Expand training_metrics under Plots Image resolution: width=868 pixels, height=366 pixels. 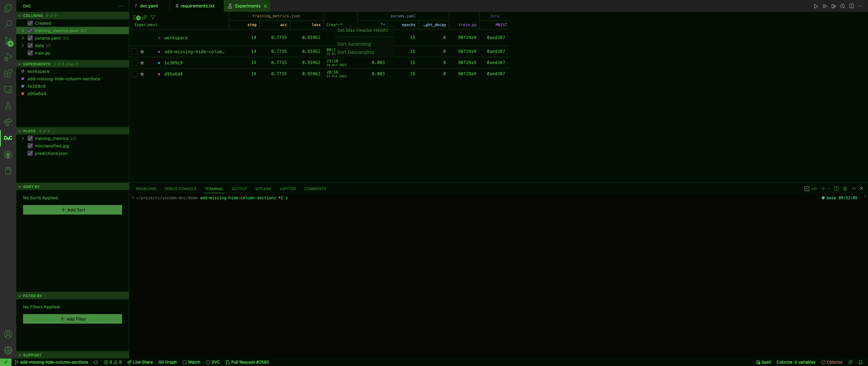[x=23, y=139]
